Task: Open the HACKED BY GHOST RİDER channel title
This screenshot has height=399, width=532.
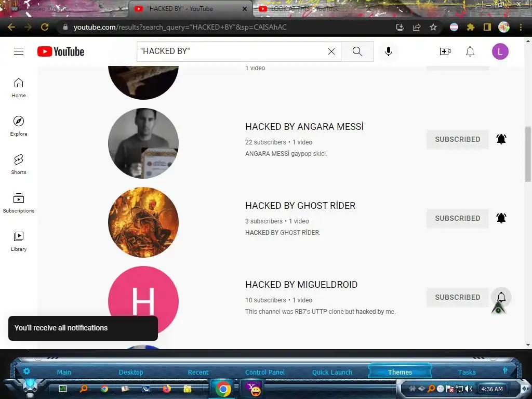Action: (300, 206)
